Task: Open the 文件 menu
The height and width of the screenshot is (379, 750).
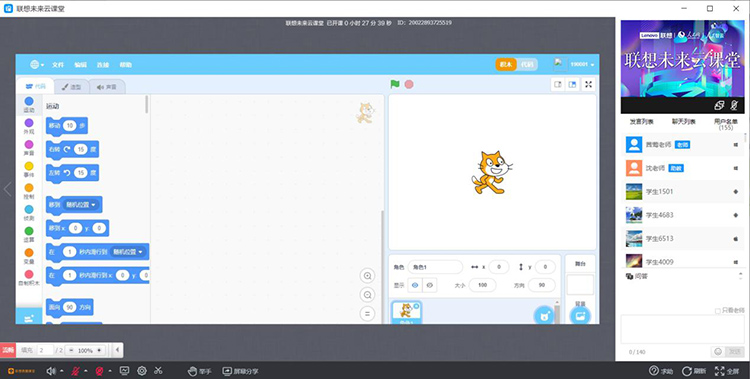Action: pos(58,65)
